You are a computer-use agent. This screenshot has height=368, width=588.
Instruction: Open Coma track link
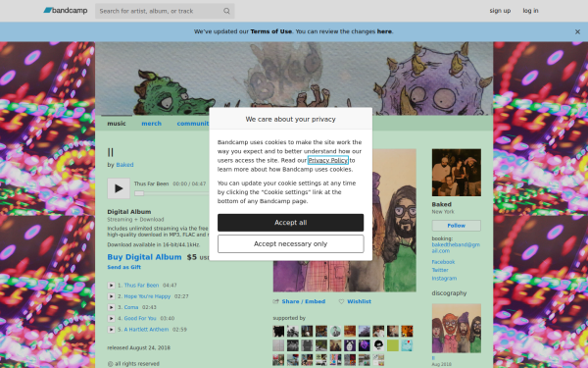[x=131, y=307]
